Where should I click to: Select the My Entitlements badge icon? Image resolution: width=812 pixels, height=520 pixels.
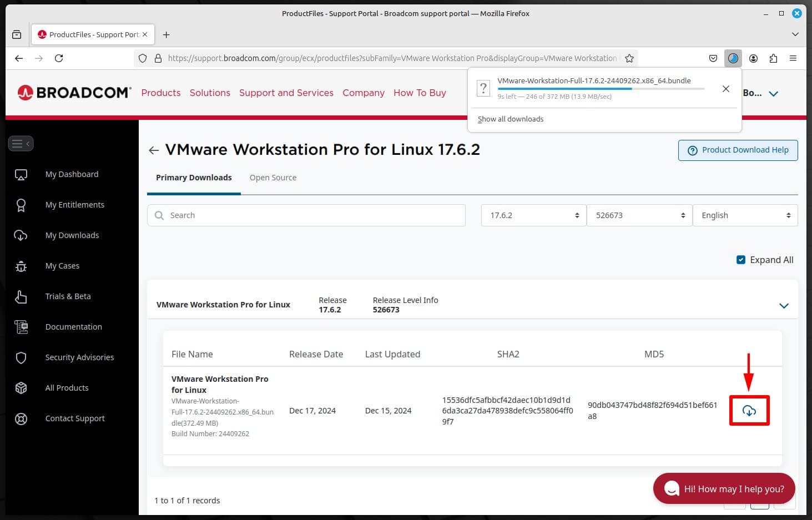click(21, 204)
